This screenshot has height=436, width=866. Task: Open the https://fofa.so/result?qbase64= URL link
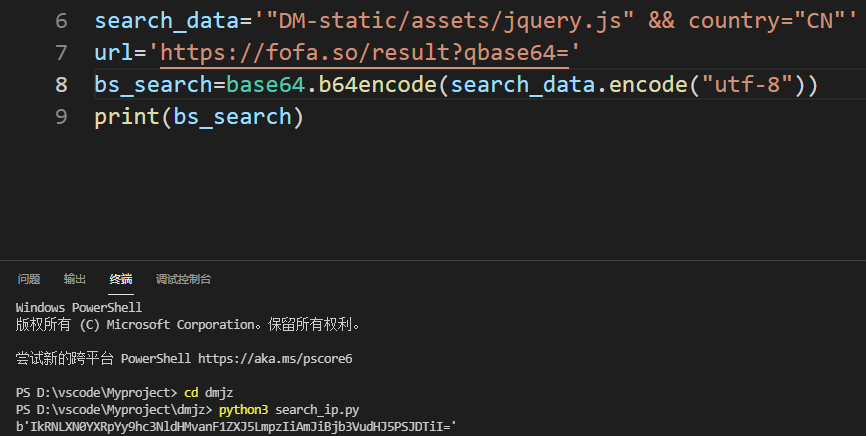pyautogui.click(x=365, y=53)
